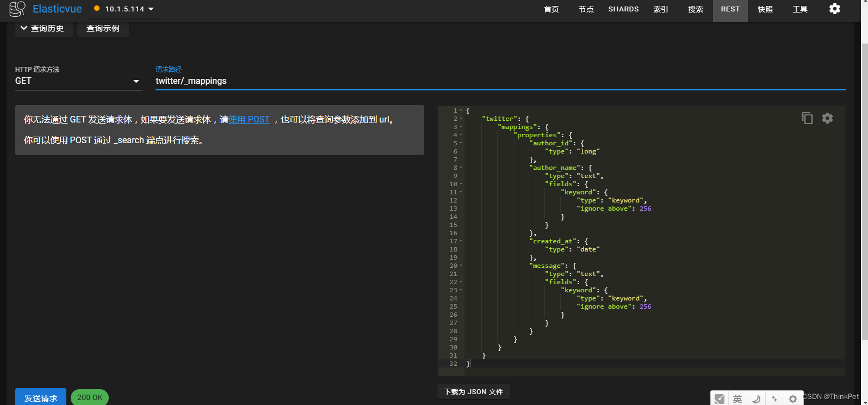Open the SHARDS tab
The height and width of the screenshot is (405, 868).
tap(623, 9)
